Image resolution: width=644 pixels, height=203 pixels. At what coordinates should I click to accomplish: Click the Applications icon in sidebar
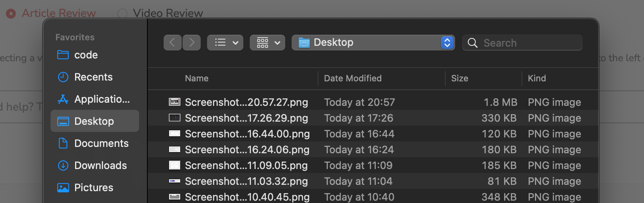tap(63, 99)
